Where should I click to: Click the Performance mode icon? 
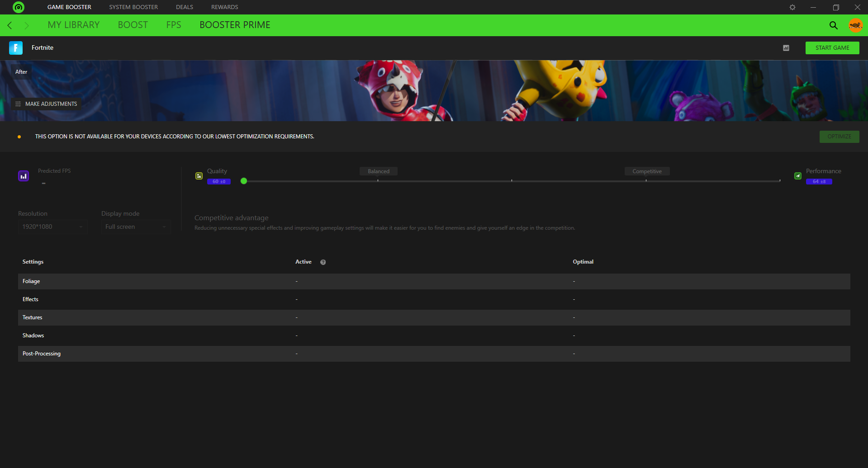click(798, 176)
